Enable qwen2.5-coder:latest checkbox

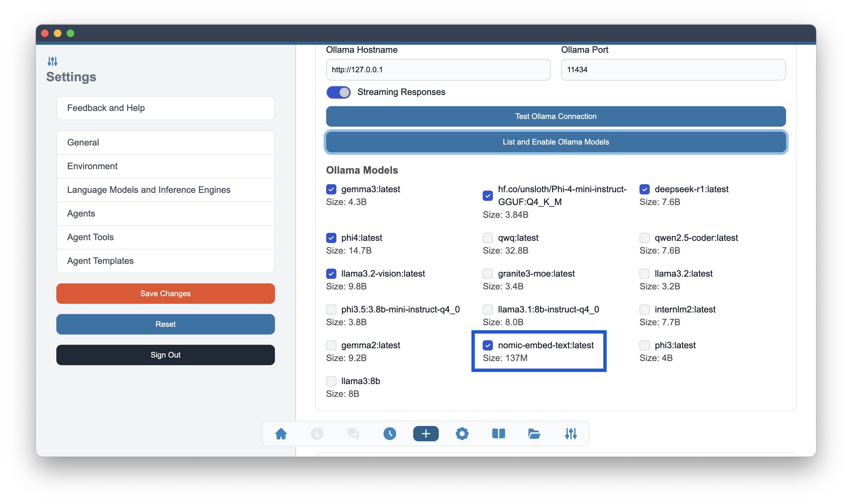pos(644,238)
